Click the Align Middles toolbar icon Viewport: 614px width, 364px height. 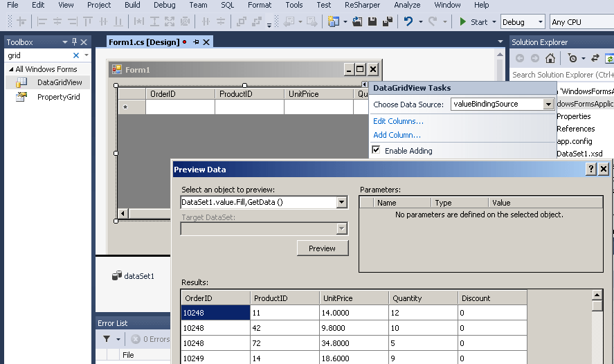tap(103, 21)
